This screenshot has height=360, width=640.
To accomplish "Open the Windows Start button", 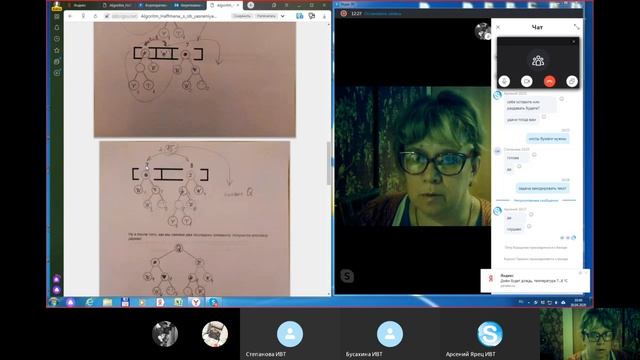I will (53, 302).
